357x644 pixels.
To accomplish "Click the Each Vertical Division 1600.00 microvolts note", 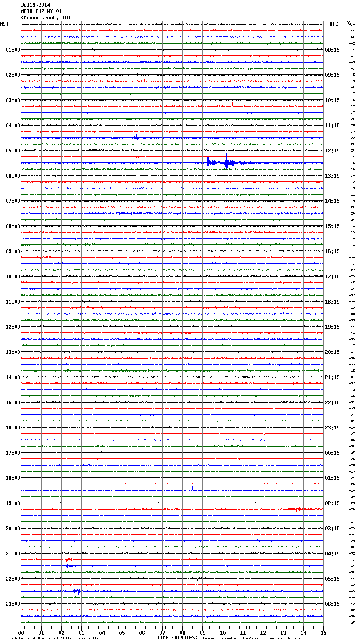I will click(53, 639).
